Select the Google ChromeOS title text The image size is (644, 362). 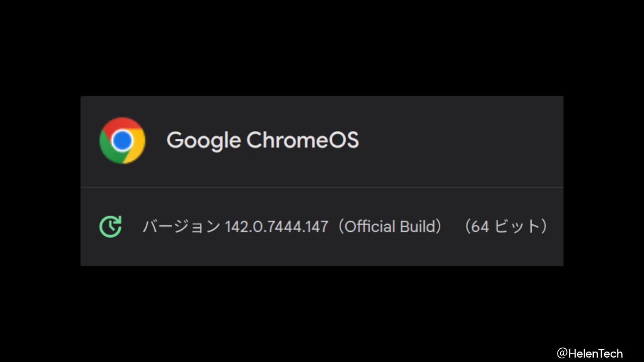(x=263, y=140)
